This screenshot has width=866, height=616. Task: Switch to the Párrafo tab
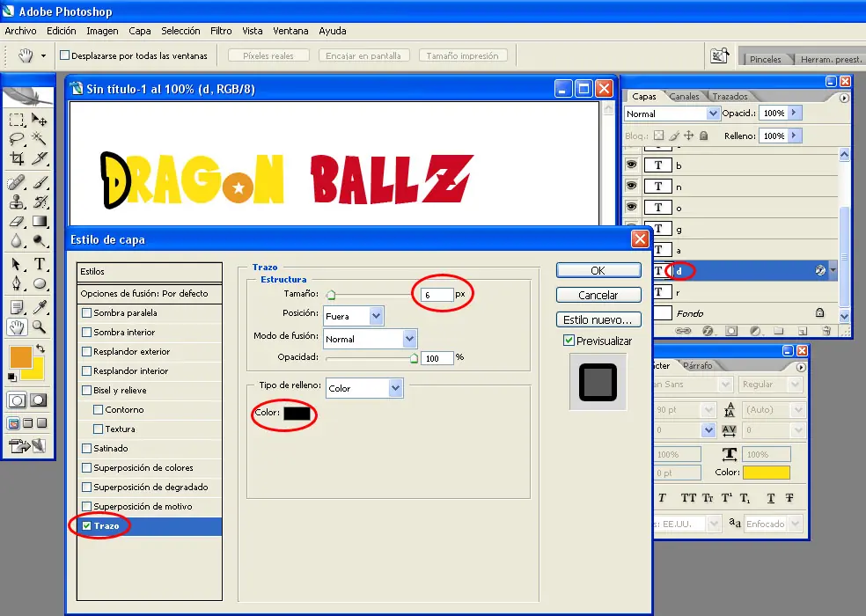tap(698, 366)
